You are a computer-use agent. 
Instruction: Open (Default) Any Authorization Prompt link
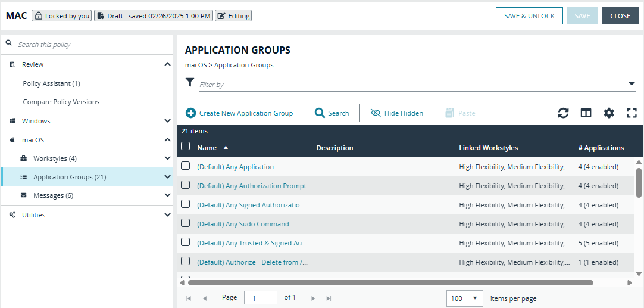coord(252,186)
